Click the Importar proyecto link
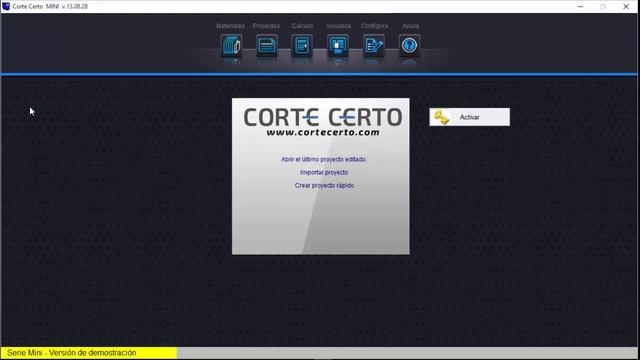The image size is (640, 360). pyautogui.click(x=324, y=172)
